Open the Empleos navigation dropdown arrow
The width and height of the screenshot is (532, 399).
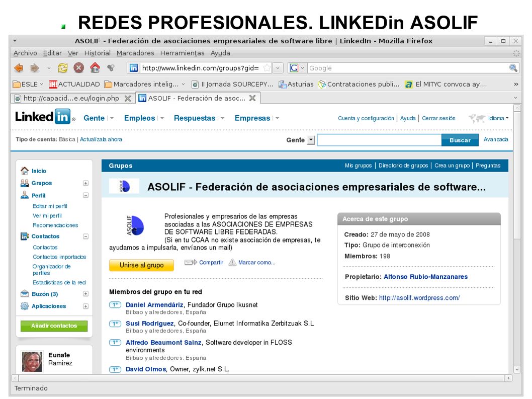(162, 118)
